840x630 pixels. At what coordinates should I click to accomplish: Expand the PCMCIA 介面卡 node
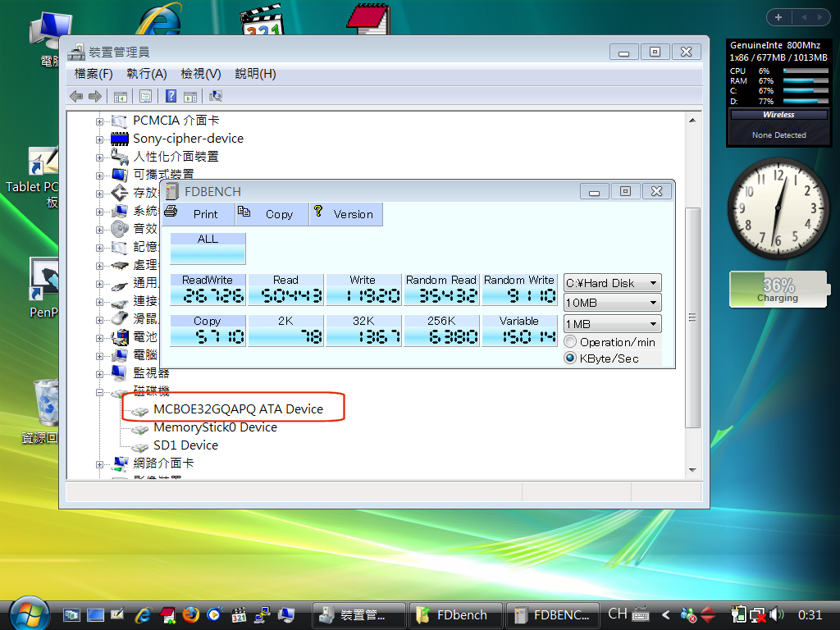(99, 121)
